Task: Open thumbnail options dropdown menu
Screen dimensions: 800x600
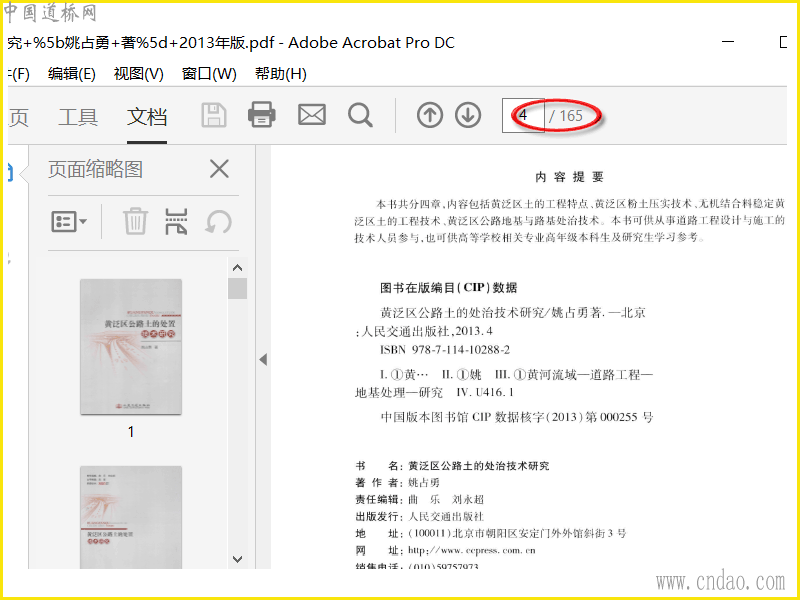Action: coord(69,222)
